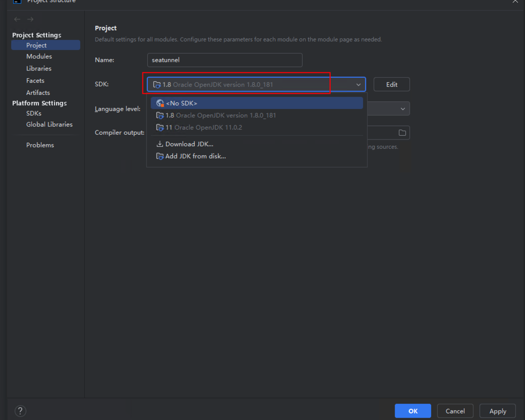Screen dimensions: 525x420
Task: Open the help question mark icon
Action: (x=20, y=411)
